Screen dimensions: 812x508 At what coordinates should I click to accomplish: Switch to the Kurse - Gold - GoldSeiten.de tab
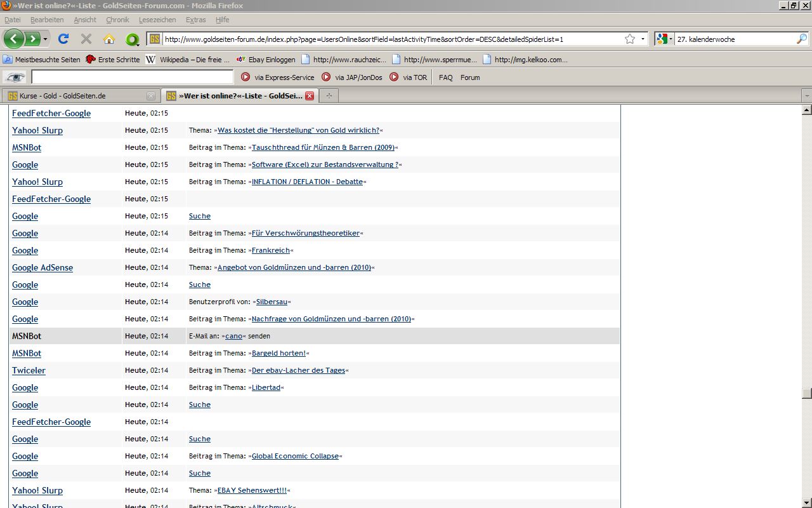(81, 96)
